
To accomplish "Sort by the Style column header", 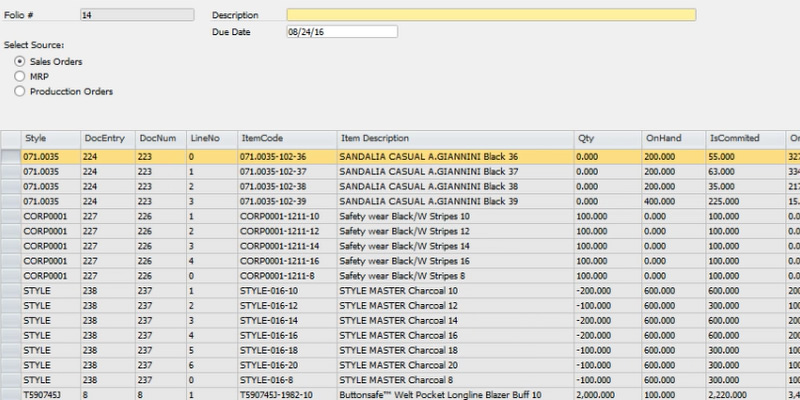I will tap(49, 138).
